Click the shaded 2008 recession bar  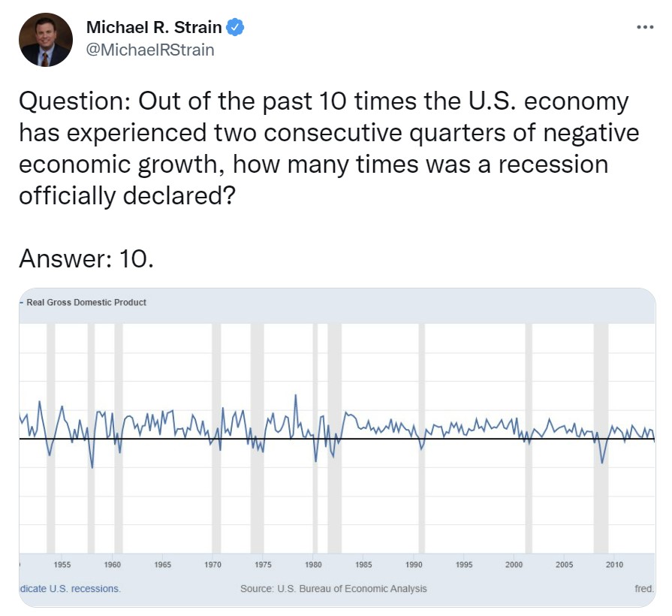[x=601, y=438]
